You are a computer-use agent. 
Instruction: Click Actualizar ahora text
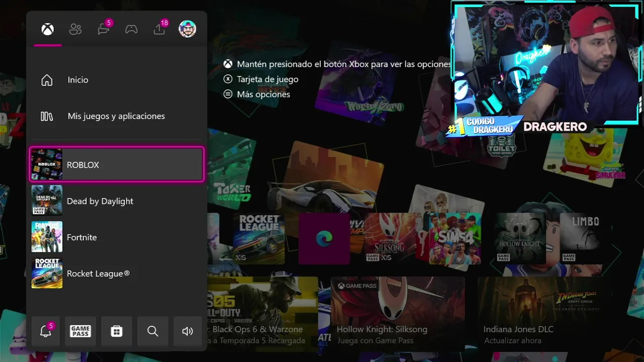click(x=513, y=340)
